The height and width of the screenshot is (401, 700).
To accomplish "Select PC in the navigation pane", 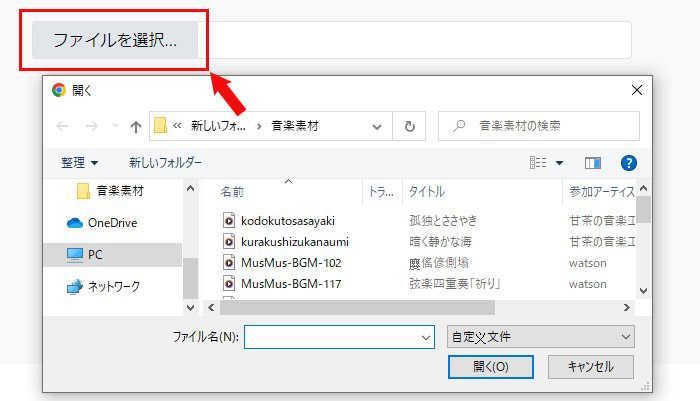I will coord(95,255).
